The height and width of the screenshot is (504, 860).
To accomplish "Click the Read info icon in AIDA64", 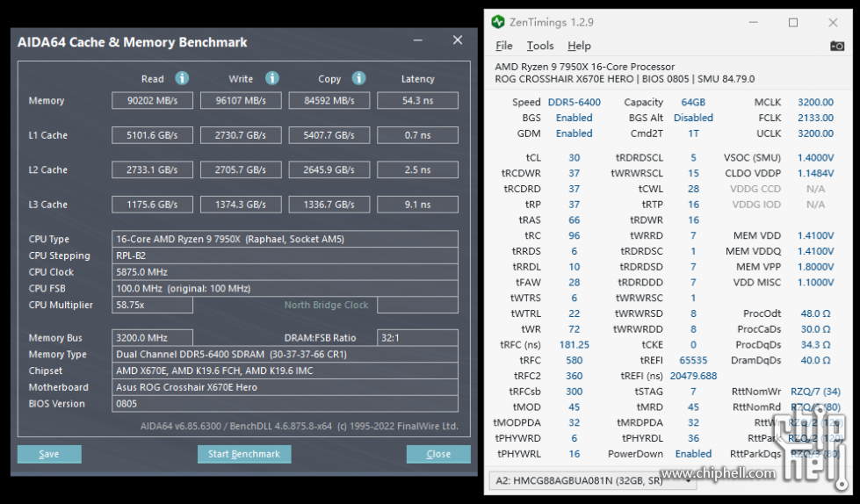I will pos(182,78).
